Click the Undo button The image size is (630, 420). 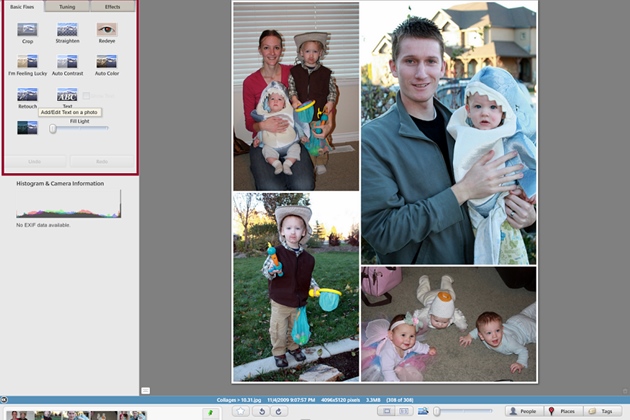(x=33, y=161)
